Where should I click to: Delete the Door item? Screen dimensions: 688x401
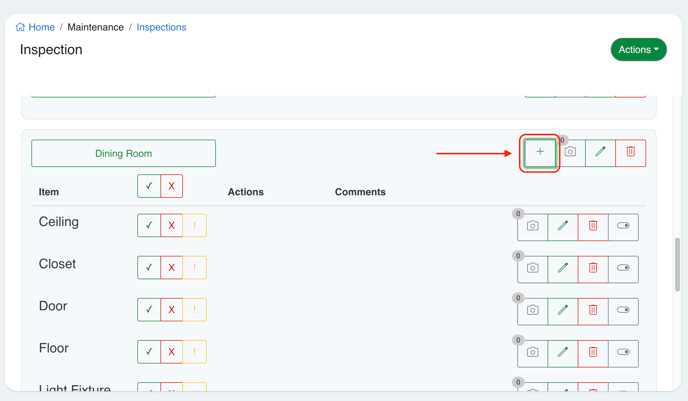(593, 311)
